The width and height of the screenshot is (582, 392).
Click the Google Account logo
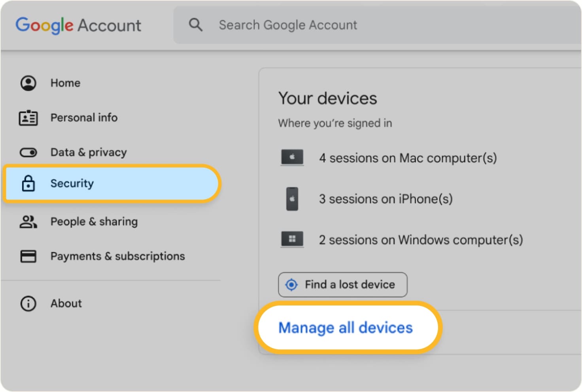point(78,24)
